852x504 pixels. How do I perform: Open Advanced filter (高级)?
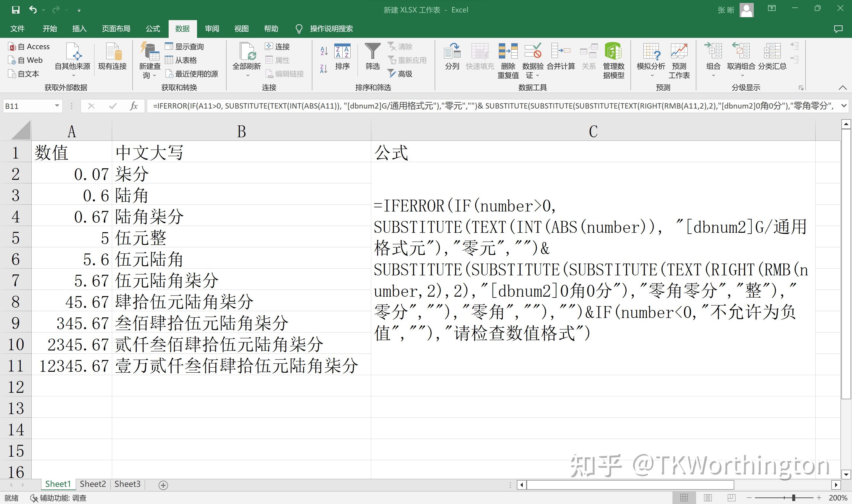[x=400, y=74]
